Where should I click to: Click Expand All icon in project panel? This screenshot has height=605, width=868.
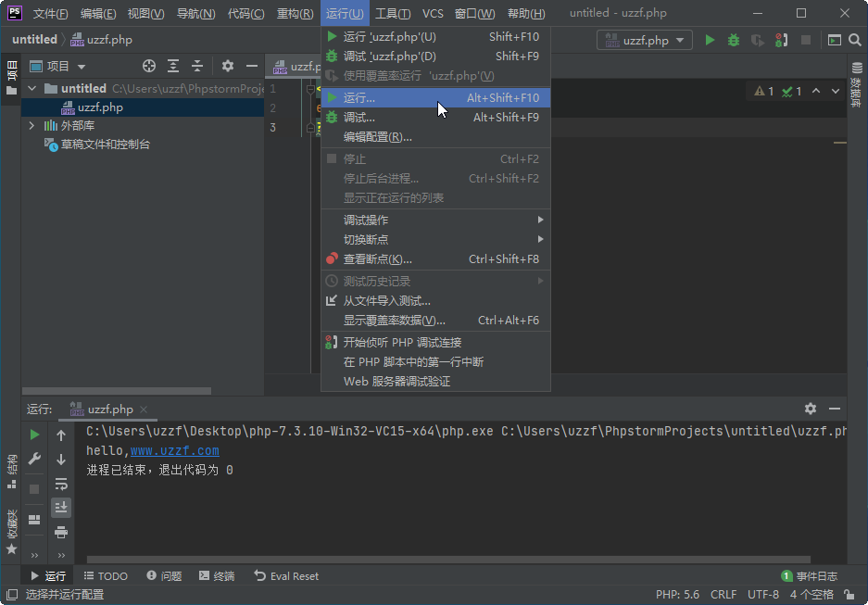click(173, 67)
